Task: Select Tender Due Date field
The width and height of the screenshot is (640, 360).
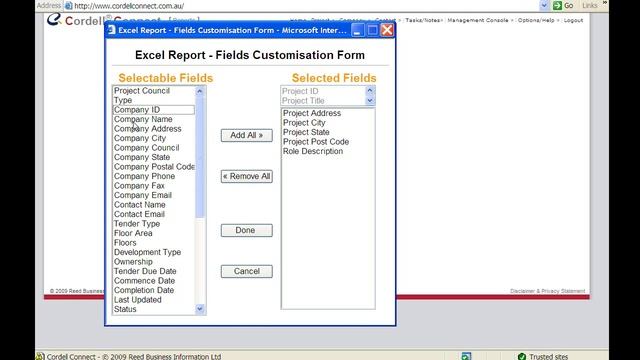Action: click(x=154, y=271)
